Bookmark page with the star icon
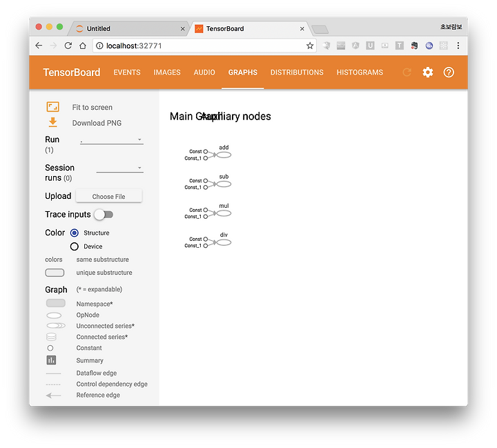This screenshot has width=497, height=448. [x=310, y=46]
